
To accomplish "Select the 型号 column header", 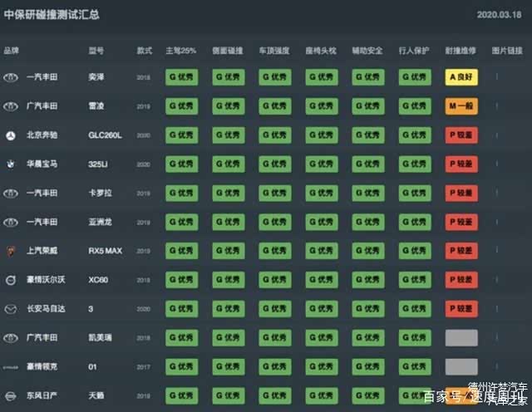I will pos(96,51).
